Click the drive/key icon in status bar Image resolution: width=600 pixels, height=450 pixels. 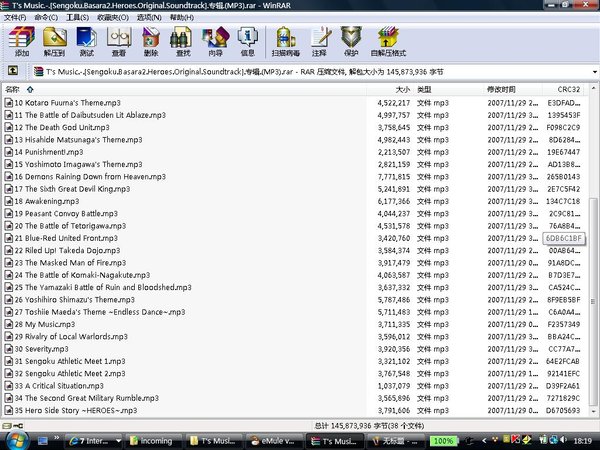(13, 426)
